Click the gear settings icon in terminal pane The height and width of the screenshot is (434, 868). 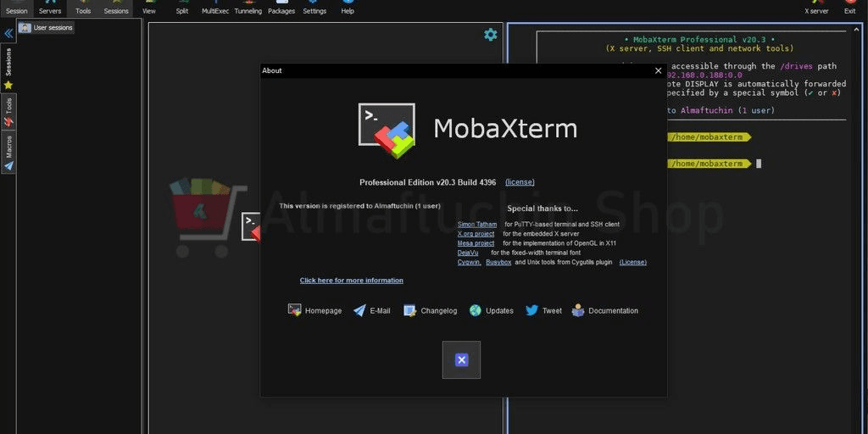(491, 35)
